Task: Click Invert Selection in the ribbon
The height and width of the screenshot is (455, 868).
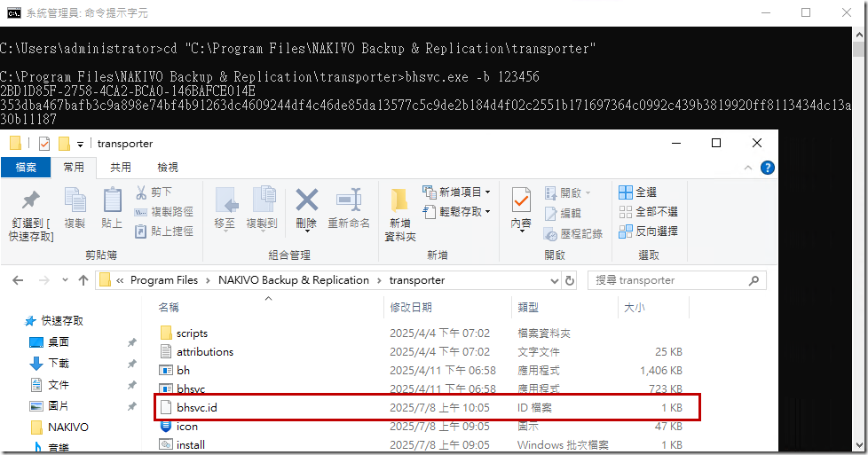Action: pos(648,231)
